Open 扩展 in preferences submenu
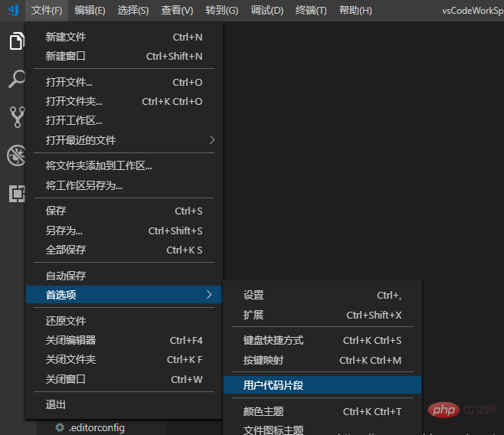 click(322, 315)
